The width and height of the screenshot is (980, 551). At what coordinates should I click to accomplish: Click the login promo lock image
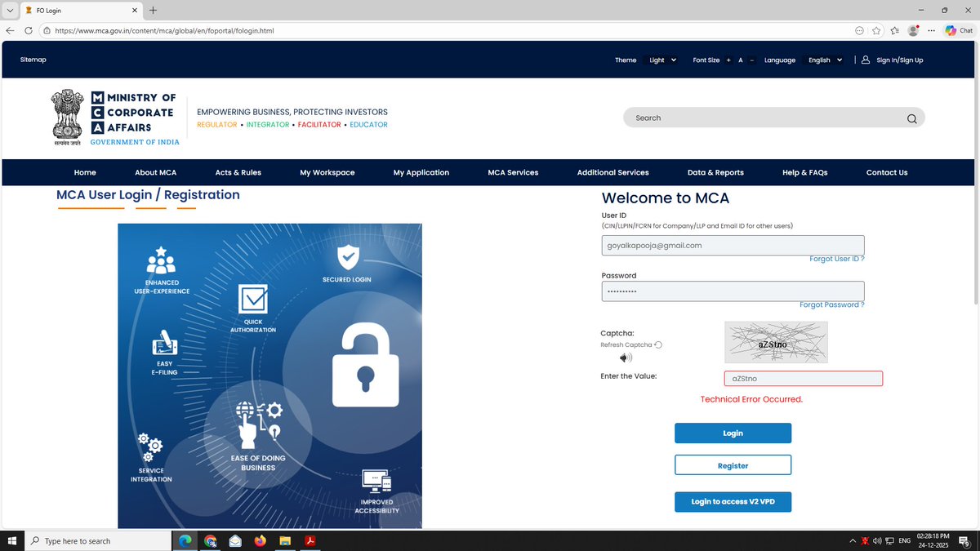[x=269, y=375]
